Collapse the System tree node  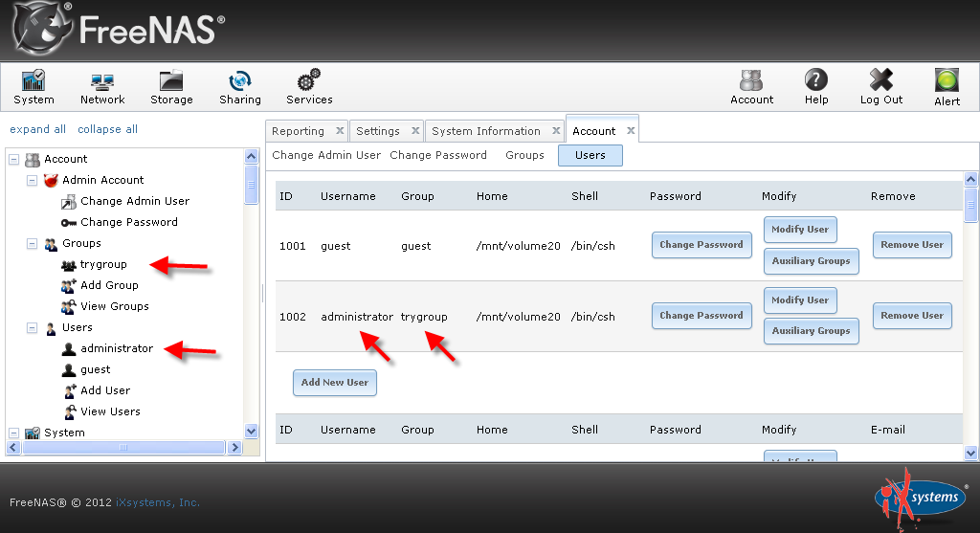(x=13, y=433)
